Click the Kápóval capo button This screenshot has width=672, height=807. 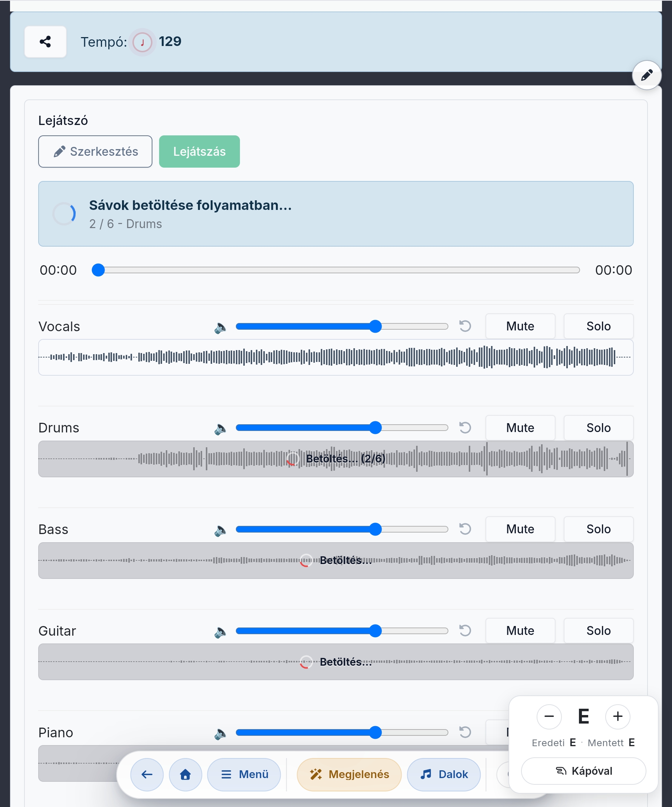tap(583, 771)
